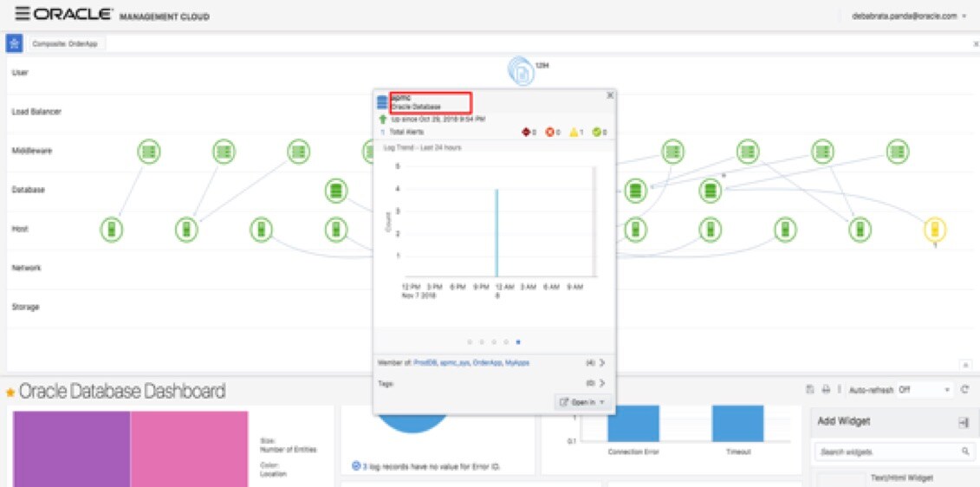Click the search magnifier in widget search

(x=965, y=451)
